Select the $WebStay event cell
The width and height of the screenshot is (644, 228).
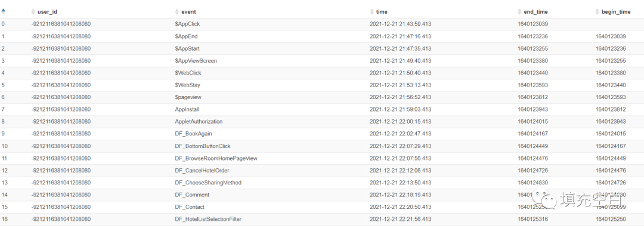point(188,85)
